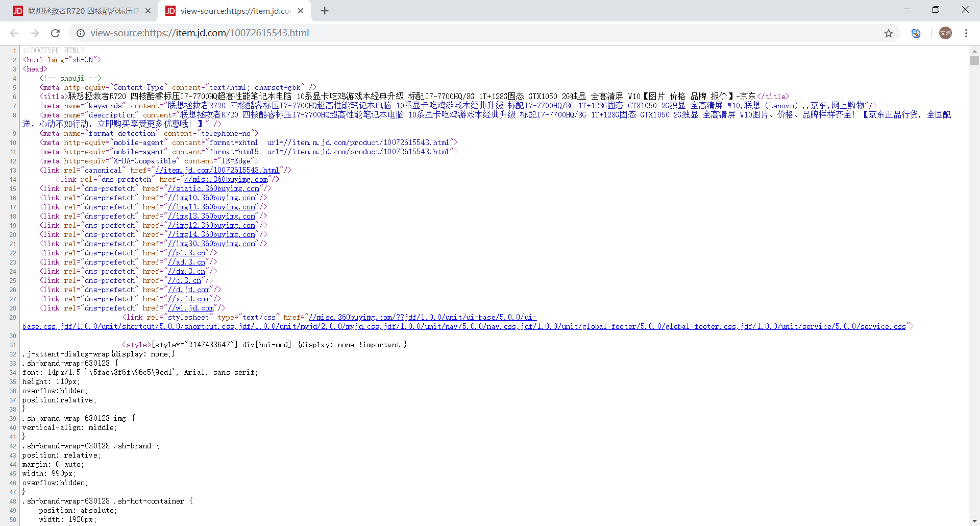Click line 11 'format=html5' mobile-agent meta
Screen dimensions: 980x526
[x=248, y=152]
